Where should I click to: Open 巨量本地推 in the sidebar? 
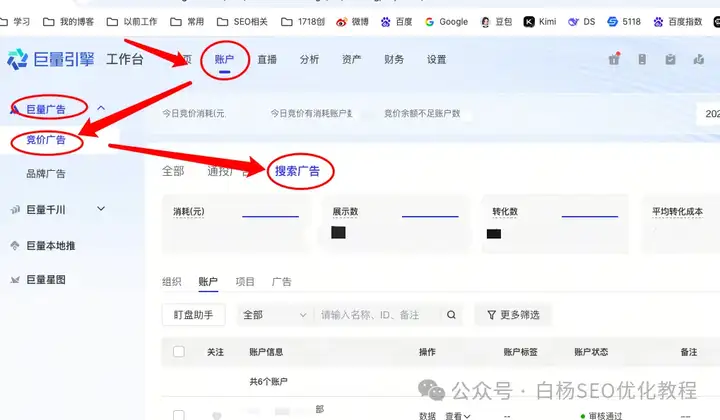[x=51, y=246]
